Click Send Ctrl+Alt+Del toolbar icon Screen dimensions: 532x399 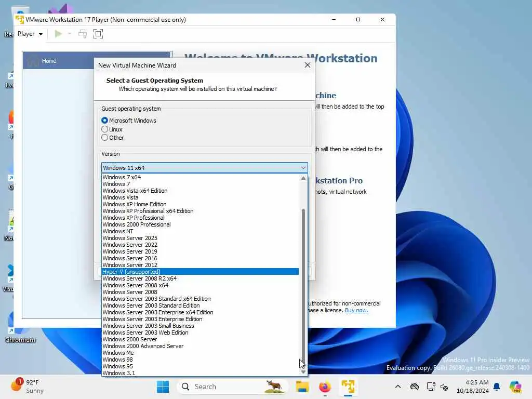pyautogui.click(x=83, y=34)
